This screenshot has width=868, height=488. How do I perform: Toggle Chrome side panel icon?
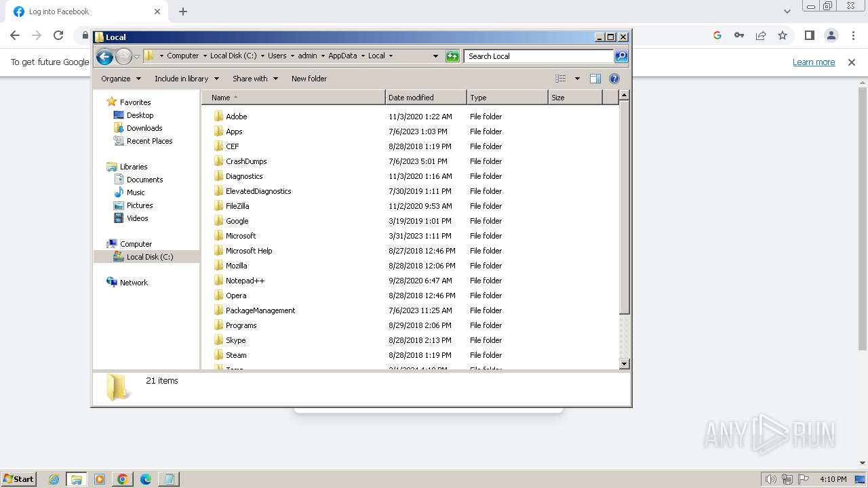809,35
